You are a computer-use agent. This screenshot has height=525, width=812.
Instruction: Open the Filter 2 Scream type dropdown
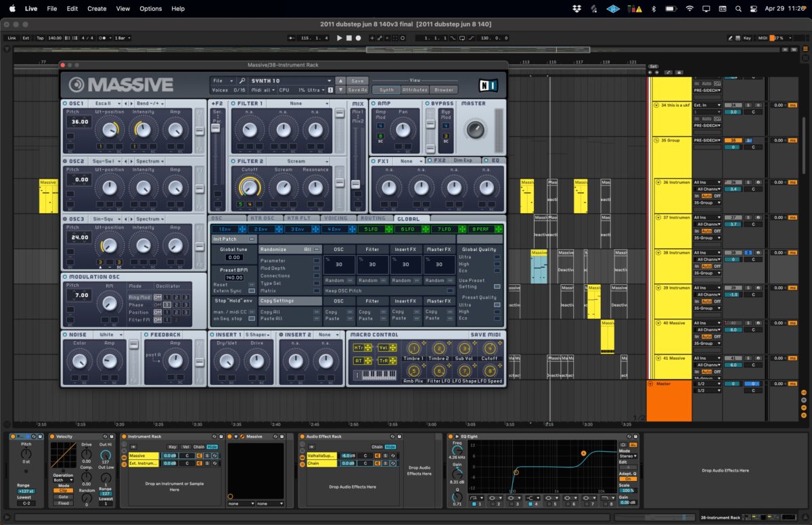click(299, 161)
